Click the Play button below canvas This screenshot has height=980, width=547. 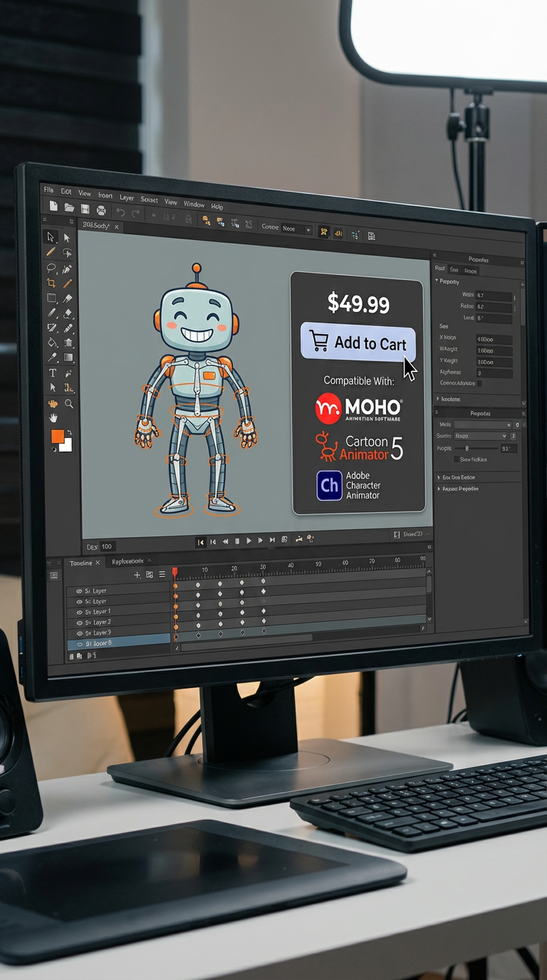pos(249,541)
